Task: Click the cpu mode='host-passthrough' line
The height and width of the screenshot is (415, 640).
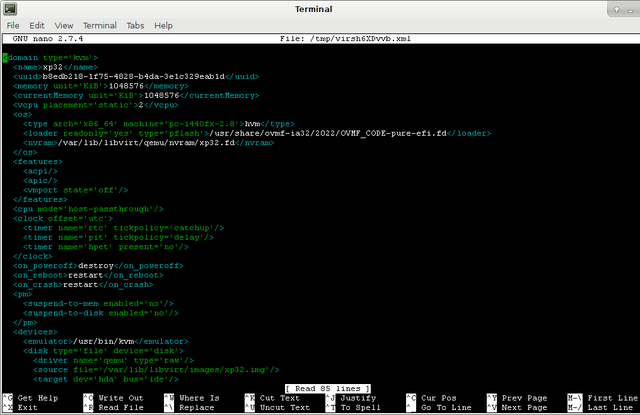Action: click(x=88, y=209)
